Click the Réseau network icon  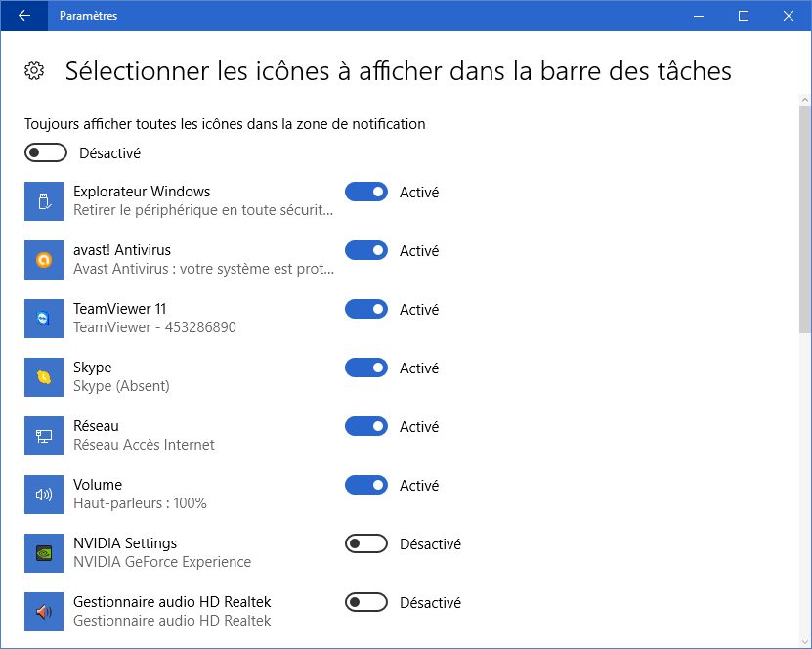[x=43, y=436]
